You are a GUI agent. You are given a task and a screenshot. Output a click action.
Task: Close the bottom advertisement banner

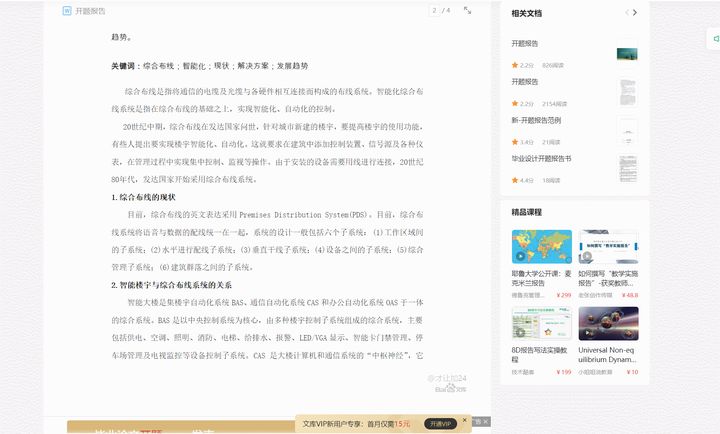486,422
